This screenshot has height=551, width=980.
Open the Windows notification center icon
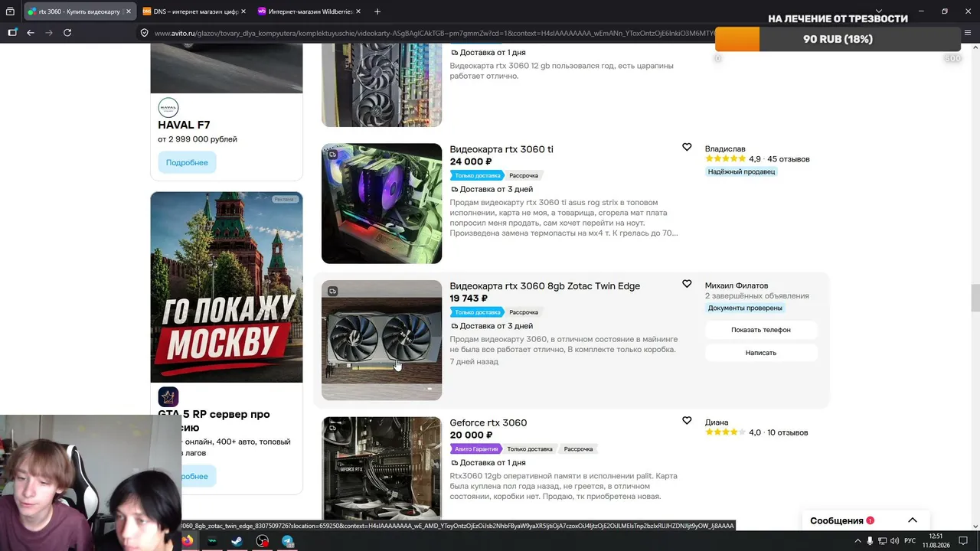point(963,541)
